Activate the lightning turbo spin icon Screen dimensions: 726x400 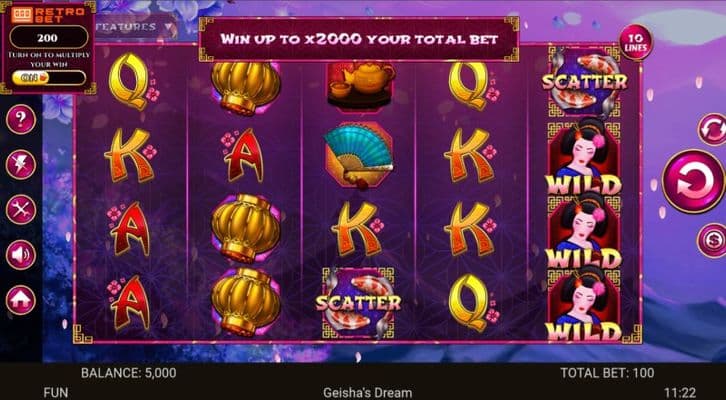[21, 164]
